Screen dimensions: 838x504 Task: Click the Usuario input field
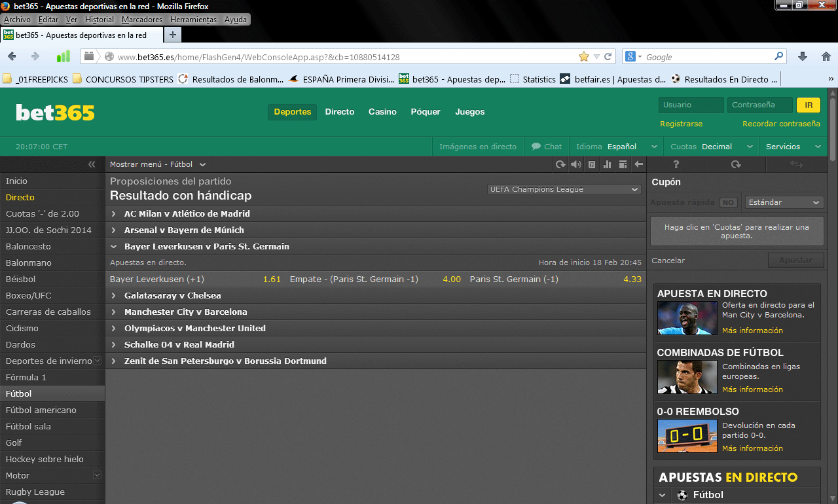click(x=691, y=105)
